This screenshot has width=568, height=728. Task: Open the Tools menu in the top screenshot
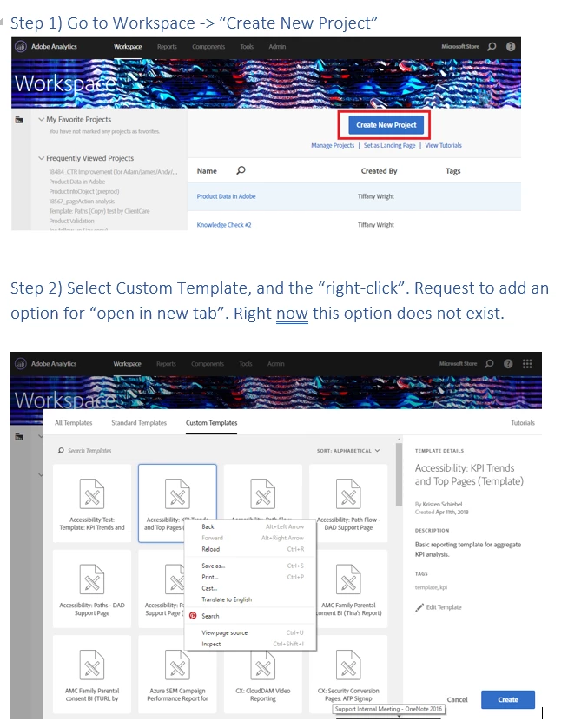click(247, 46)
